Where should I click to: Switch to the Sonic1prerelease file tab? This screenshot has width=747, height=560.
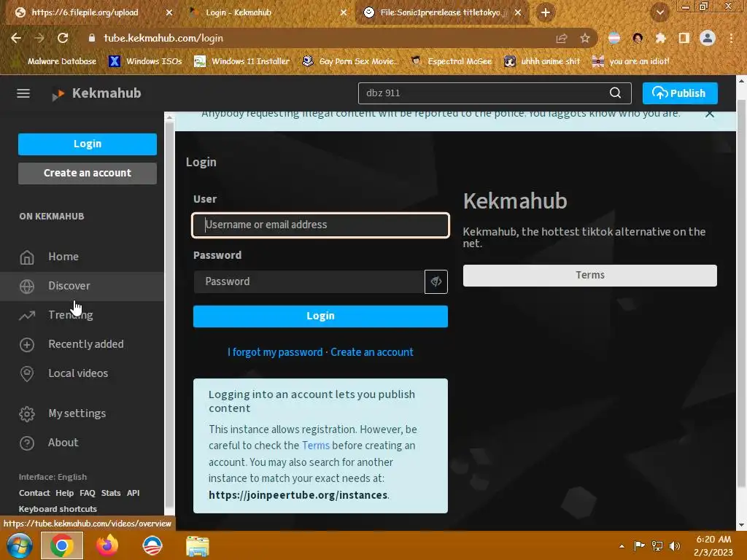tap(441, 13)
